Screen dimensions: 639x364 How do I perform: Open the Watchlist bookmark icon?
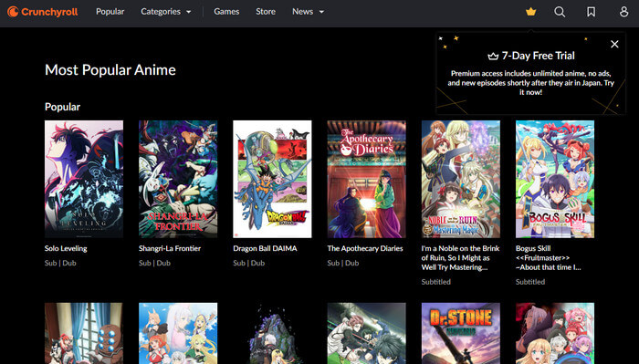pyautogui.click(x=591, y=12)
